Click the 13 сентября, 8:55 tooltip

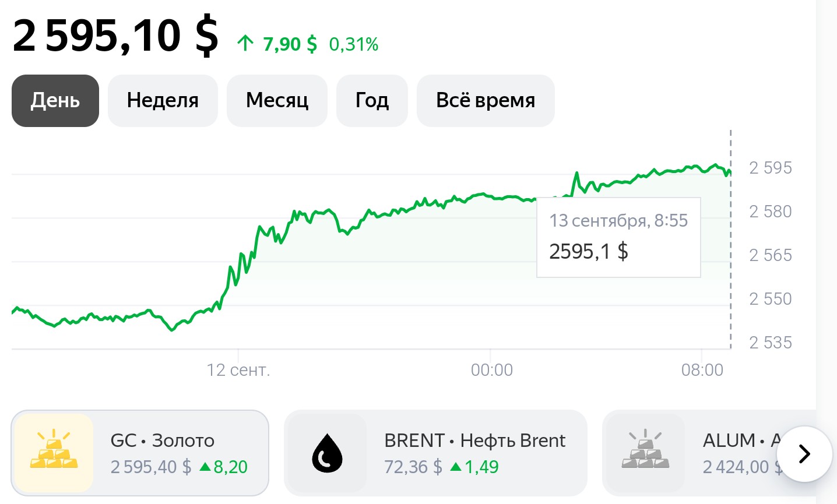[x=618, y=237]
